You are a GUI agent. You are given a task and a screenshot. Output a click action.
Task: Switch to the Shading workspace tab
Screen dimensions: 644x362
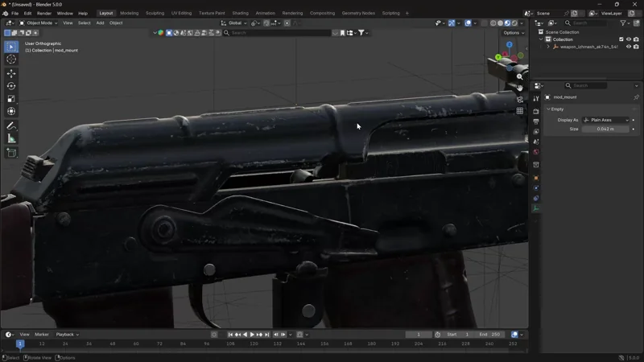[240, 14]
